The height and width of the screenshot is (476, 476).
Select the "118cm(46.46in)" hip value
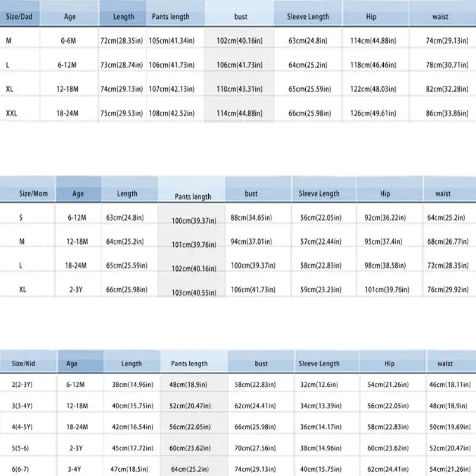(x=374, y=65)
